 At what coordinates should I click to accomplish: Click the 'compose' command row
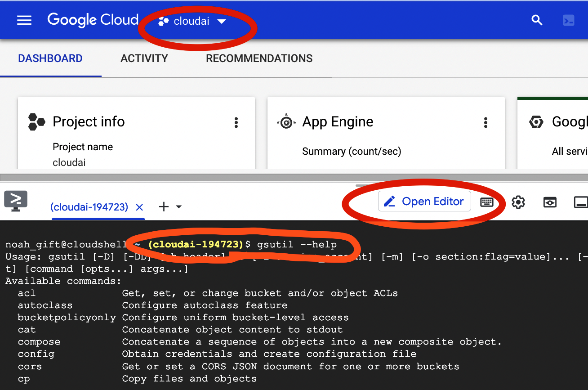[x=259, y=342]
